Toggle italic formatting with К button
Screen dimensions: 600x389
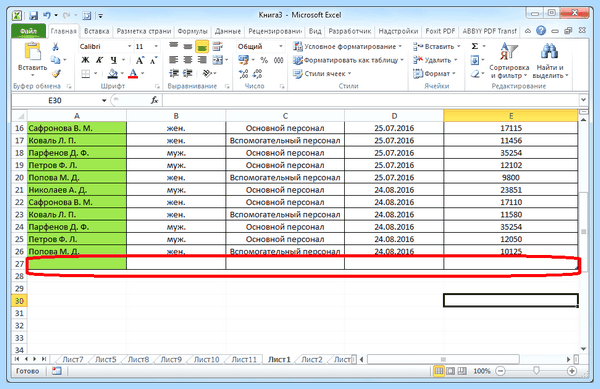click(x=99, y=60)
